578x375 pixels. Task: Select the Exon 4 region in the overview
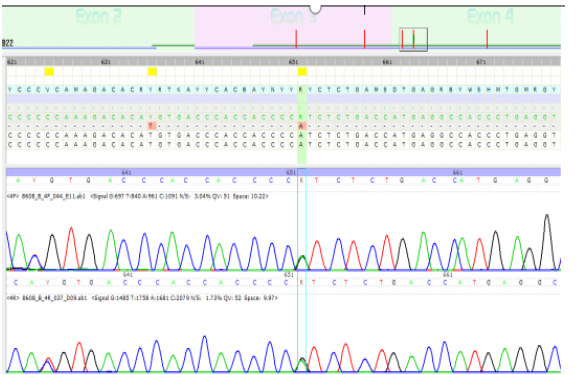[476, 27]
